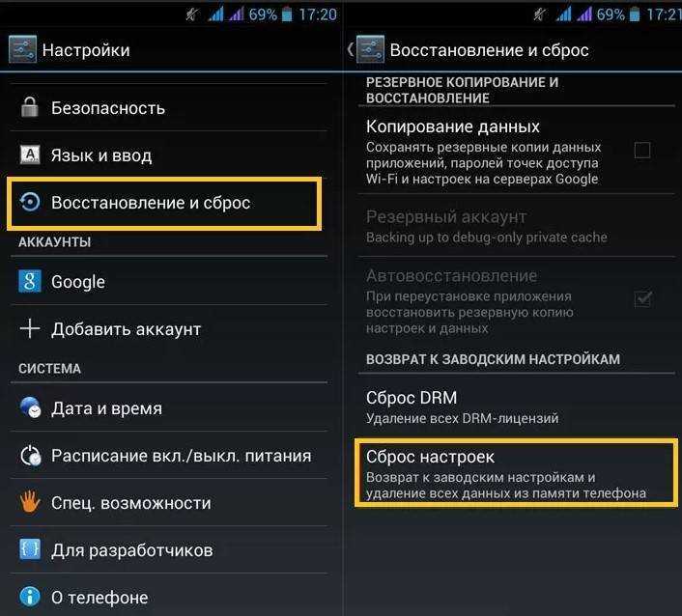Select Сброс настроек factory reset
682x616 pixels.
[x=516, y=473]
